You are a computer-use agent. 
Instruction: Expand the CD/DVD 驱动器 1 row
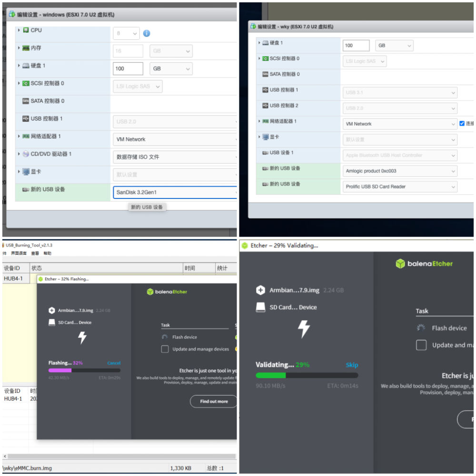(19, 154)
